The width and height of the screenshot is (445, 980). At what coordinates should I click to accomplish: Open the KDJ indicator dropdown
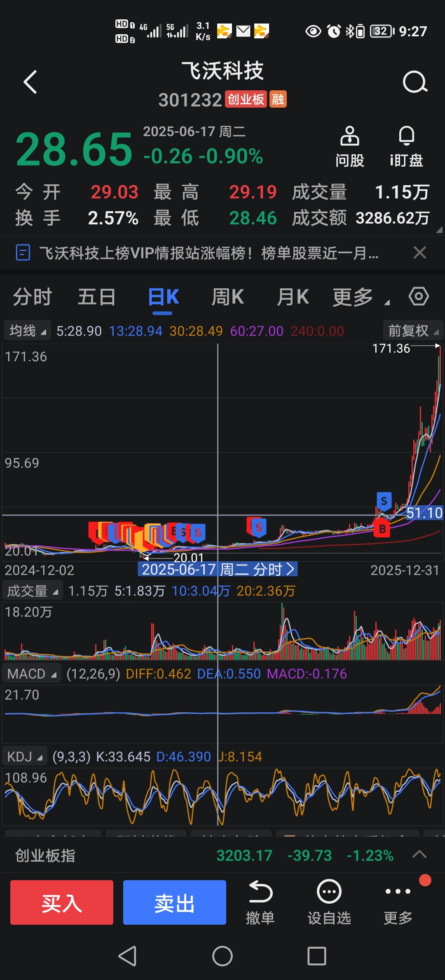(x=25, y=756)
